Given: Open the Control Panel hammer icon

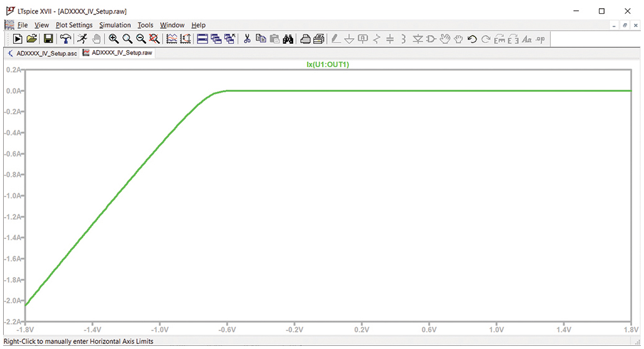Looking at the screenshot, I should [x=65, y=39].
